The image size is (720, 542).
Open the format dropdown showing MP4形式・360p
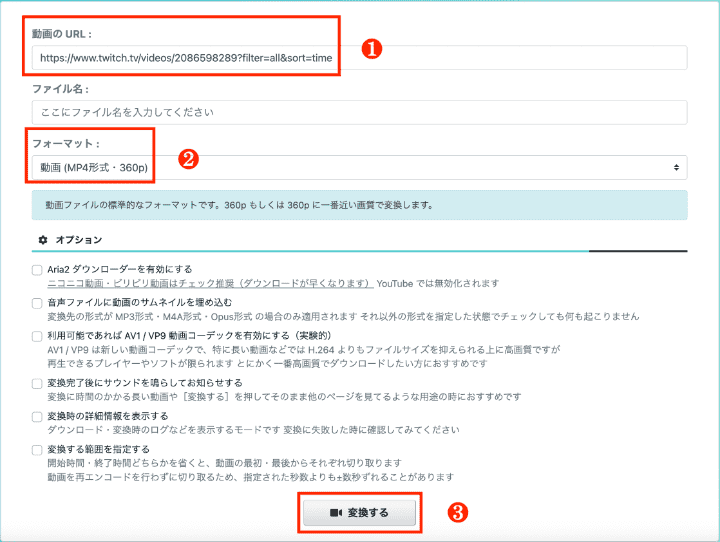[x=358, y=167]
